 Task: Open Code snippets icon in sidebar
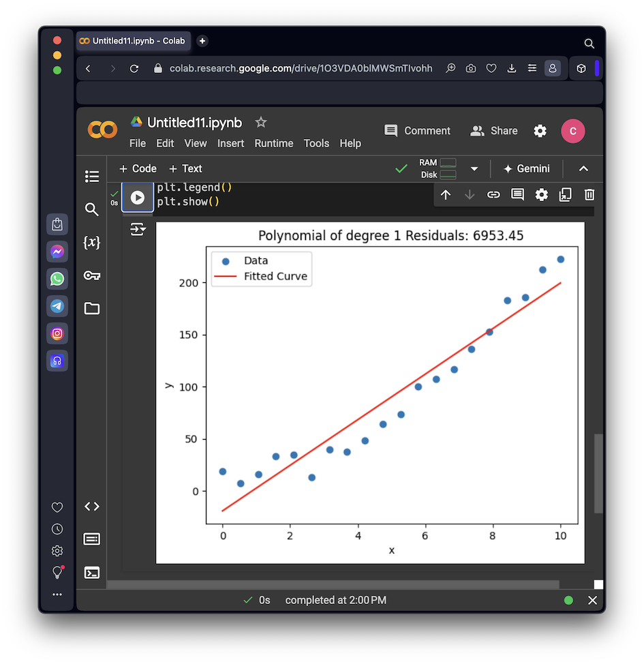(92, 507)
